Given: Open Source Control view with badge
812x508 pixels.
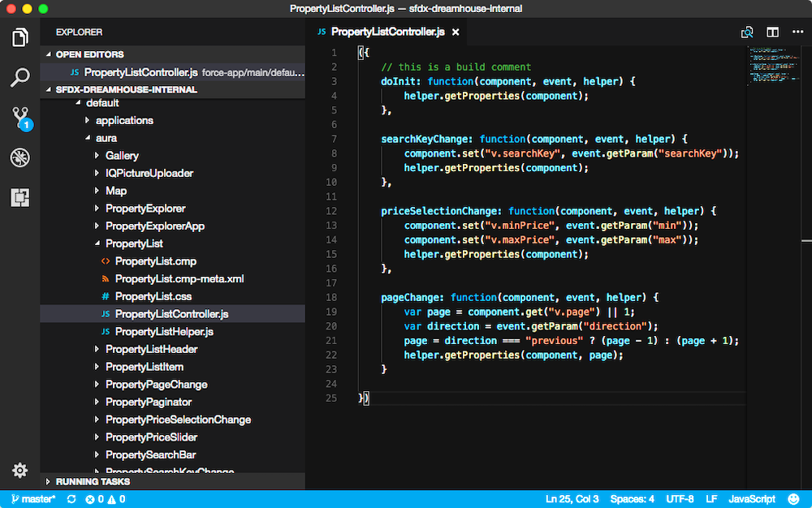Looking at the screenshot, I should pyautogui.click(x=20, y=118).
